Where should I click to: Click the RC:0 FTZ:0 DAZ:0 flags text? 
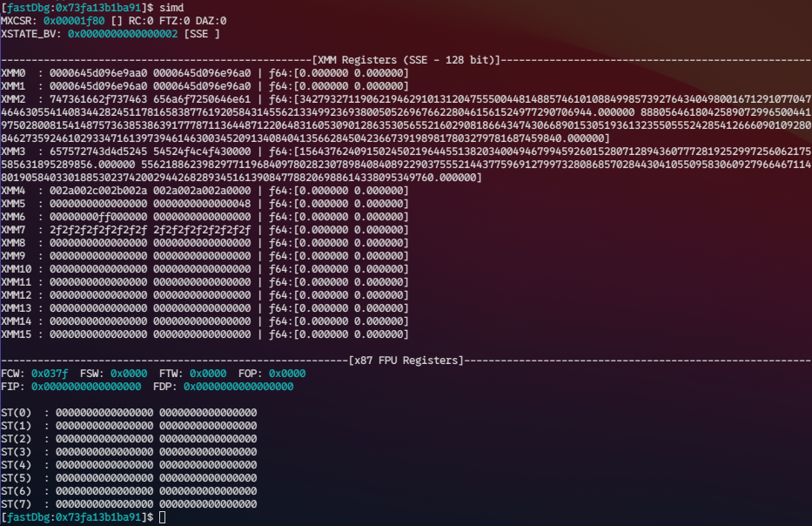click(x=178, y=21)
